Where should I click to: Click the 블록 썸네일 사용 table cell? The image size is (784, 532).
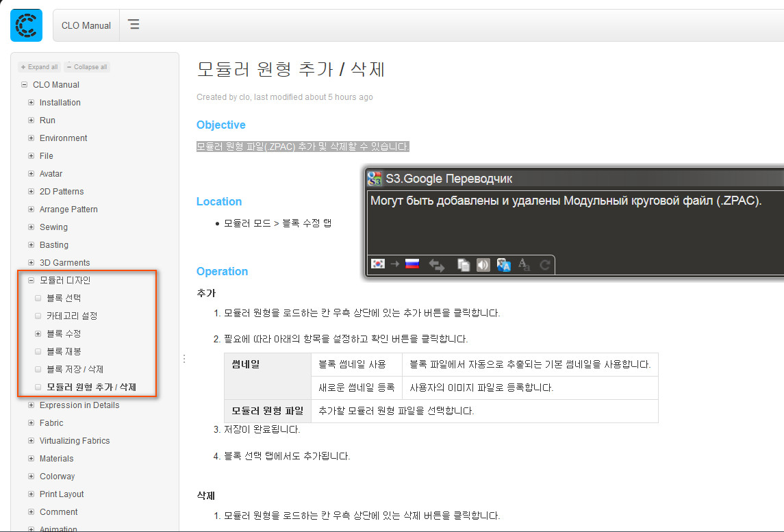coord(357,364)
